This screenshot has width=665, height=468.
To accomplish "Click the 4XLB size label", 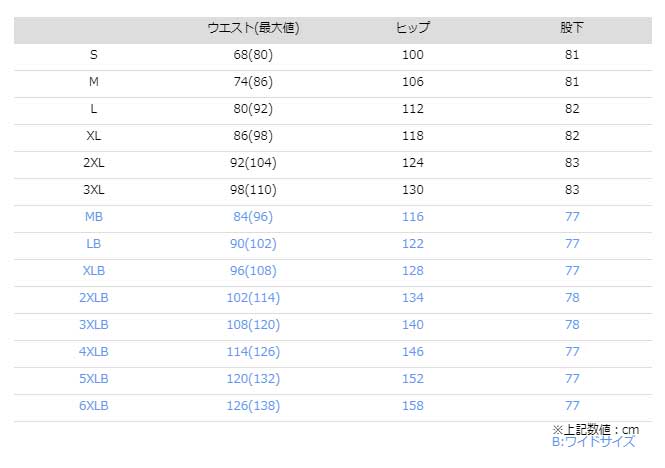I will pyautogui.click(x=94, y=352).
